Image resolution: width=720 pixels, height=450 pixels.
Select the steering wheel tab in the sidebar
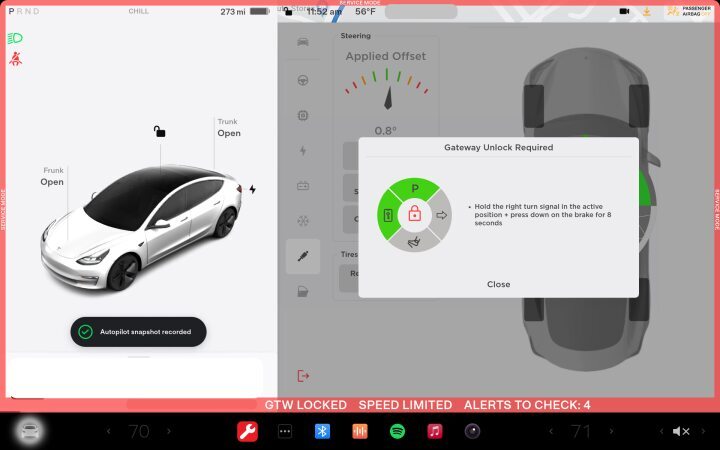pyautogui.click(x=303, y=79)
